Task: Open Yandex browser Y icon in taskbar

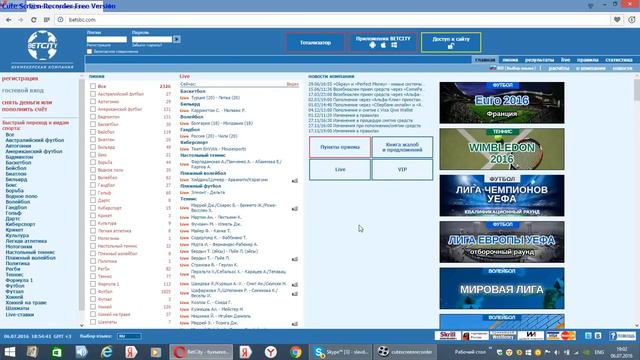Action: pyautogui.click(x=271, y=352)
